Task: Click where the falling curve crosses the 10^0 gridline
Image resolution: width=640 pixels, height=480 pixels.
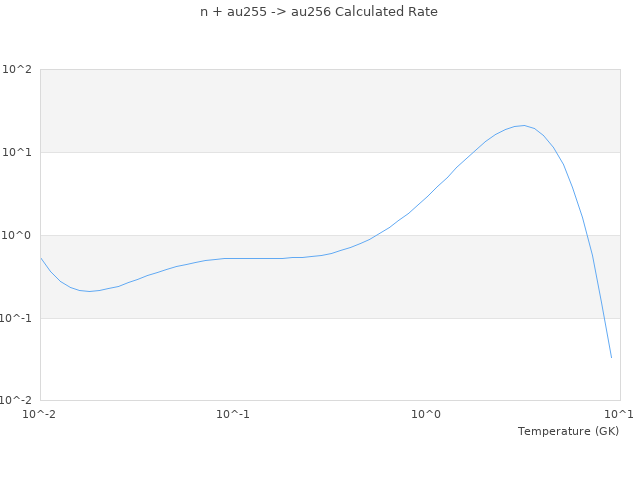Action: coord(586,235)
